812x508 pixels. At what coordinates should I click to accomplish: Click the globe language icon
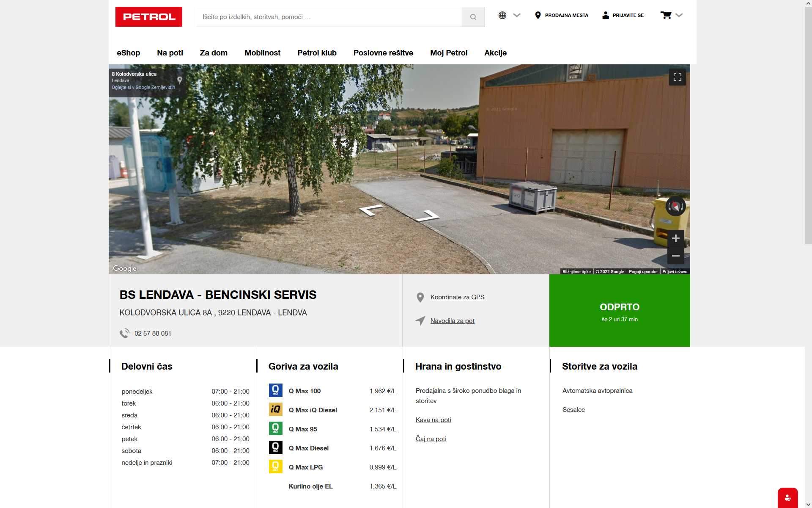point(502,15)
